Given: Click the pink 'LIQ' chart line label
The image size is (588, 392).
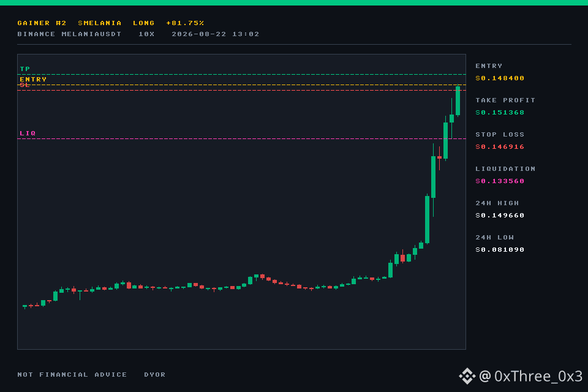Looking at the screenshot, I should click(28, 133).
